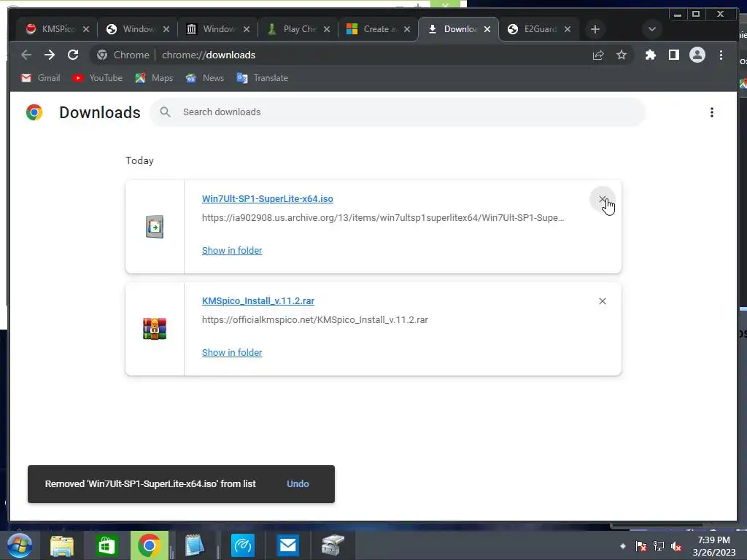Click the Search downloads field
This screenshot has width=747, height=560.
pyautogui.click(x=398, y=112)
